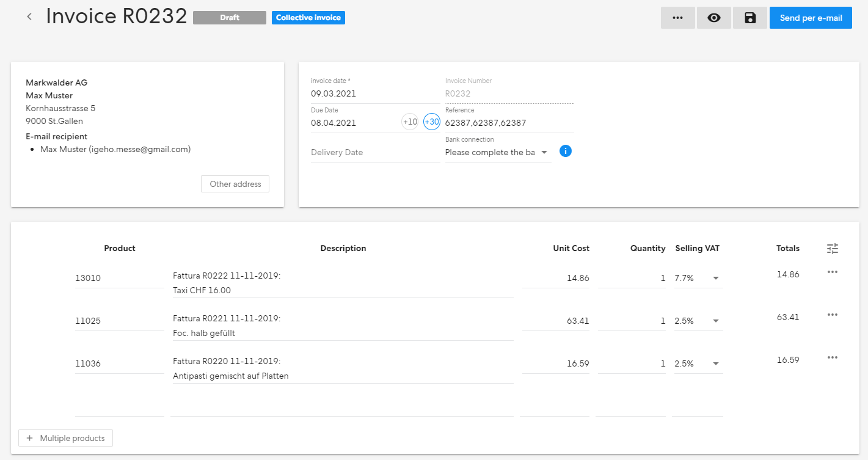This screenshot has height=460, width=868.
Task: Click unit cost field 14.86
Action: (556, 279)
